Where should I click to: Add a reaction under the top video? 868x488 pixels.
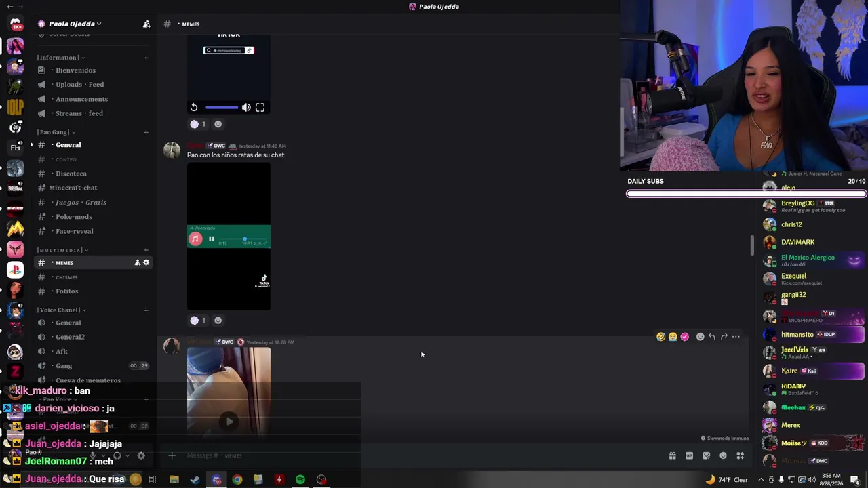[218, 124]
